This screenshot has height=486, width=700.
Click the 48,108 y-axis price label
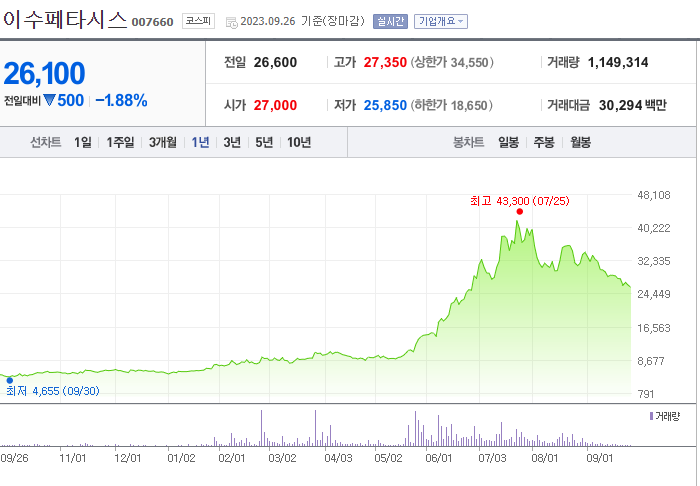[x=654, y=195]
